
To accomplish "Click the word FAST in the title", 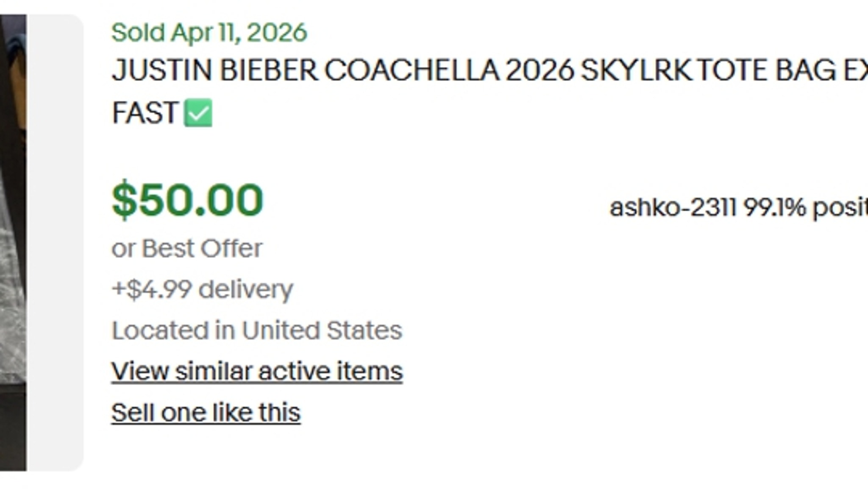I will [145, 113].
